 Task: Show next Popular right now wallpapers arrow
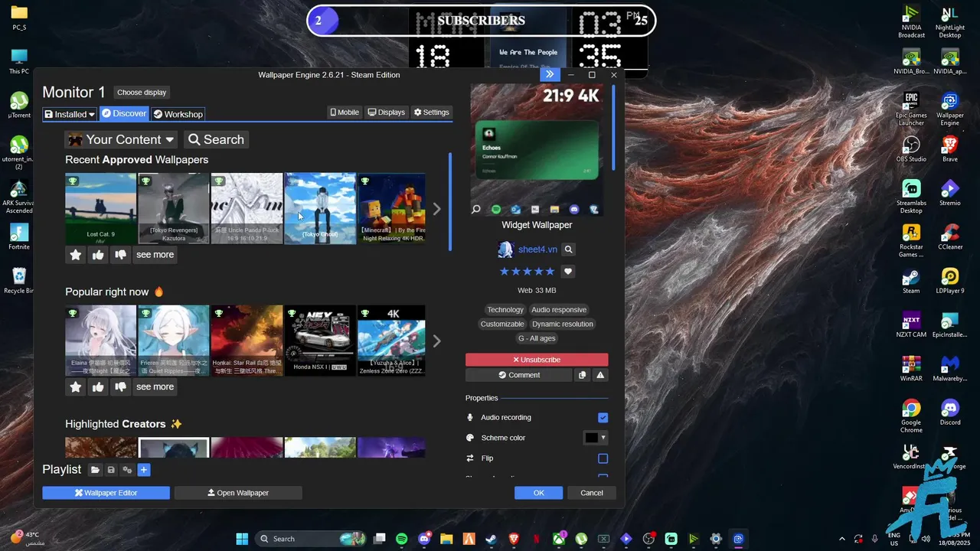pos(436,341)
